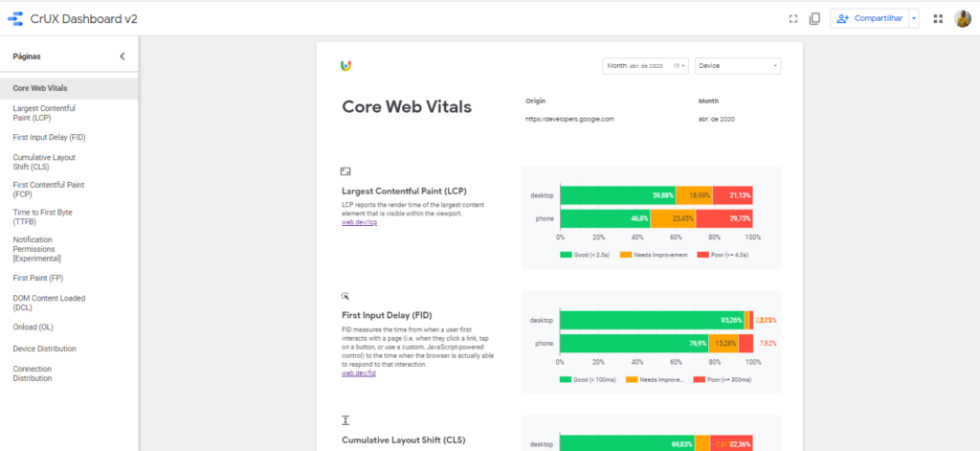Click the Largest Contentful Paint (LCP) heading
The height and width of the screenshot is (451, 980).
point(405,192)
